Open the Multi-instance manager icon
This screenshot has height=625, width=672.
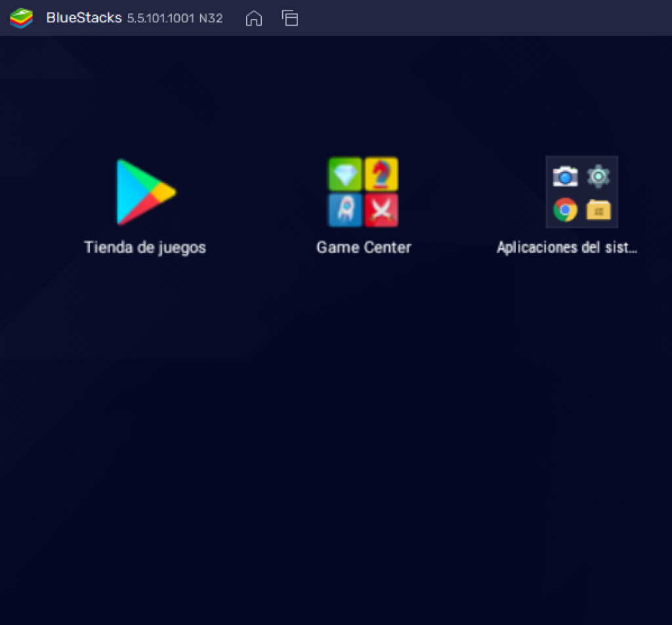pos(289,18)
